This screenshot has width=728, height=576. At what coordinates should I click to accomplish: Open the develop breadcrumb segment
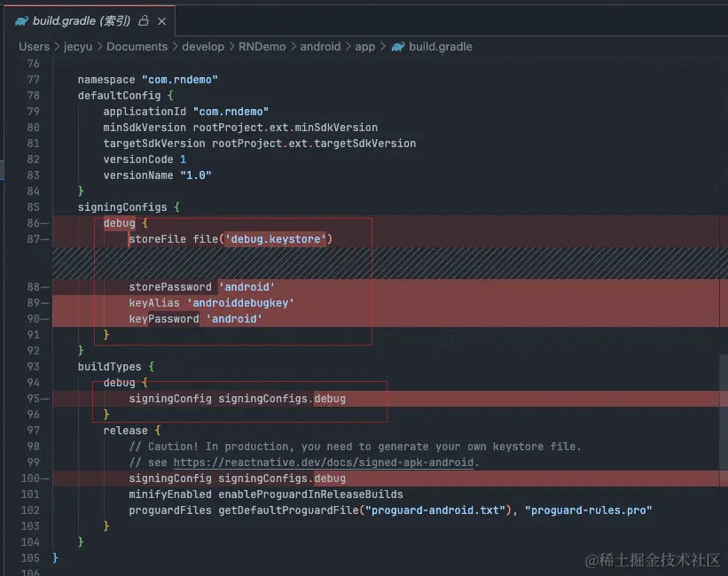point(203,47)
